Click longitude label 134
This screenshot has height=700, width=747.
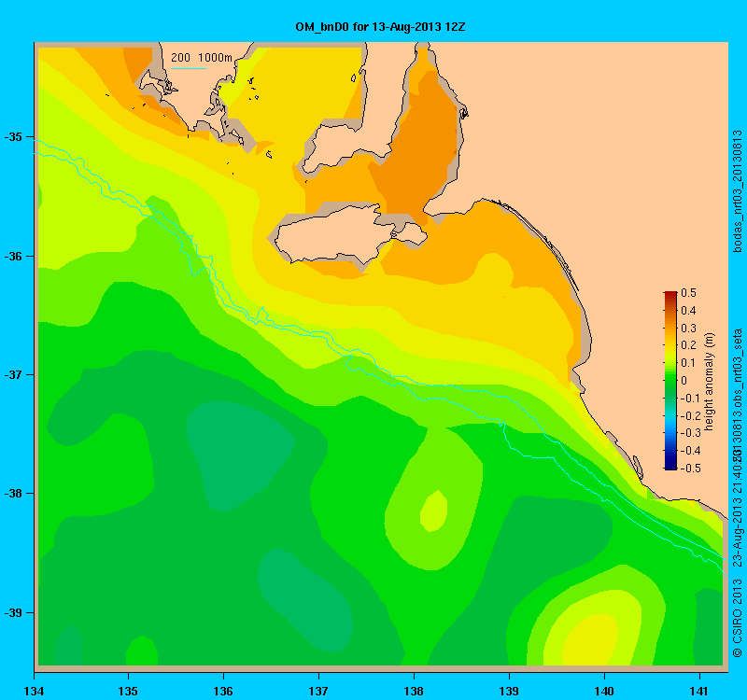coord(34,691)
